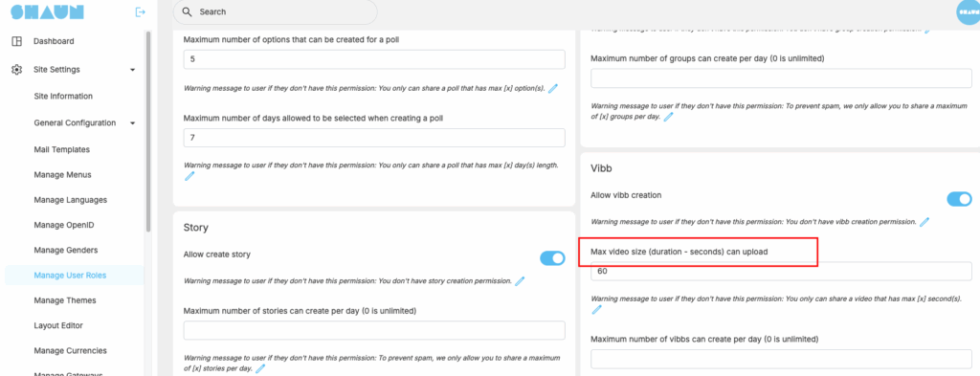Disable the Allow vibb creation switch

point(959,199)
